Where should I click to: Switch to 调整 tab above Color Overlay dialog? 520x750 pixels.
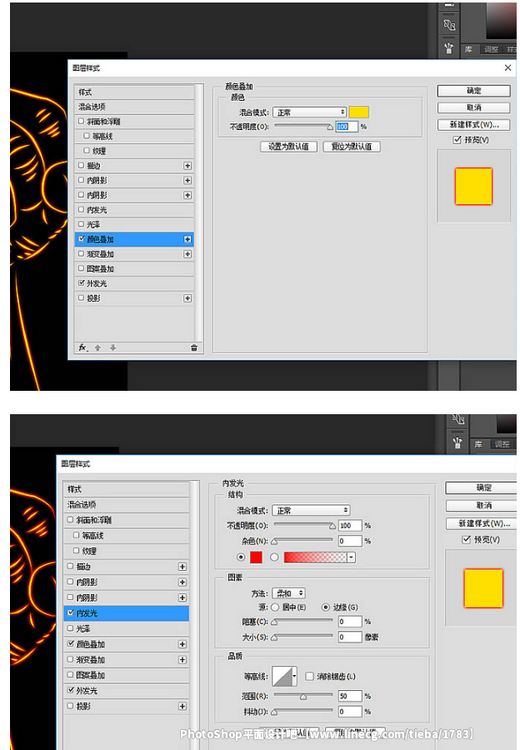pos(491,49)
